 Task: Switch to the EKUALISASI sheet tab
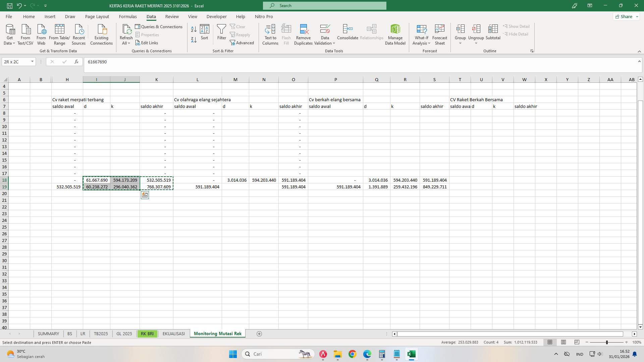click(173, 334)
